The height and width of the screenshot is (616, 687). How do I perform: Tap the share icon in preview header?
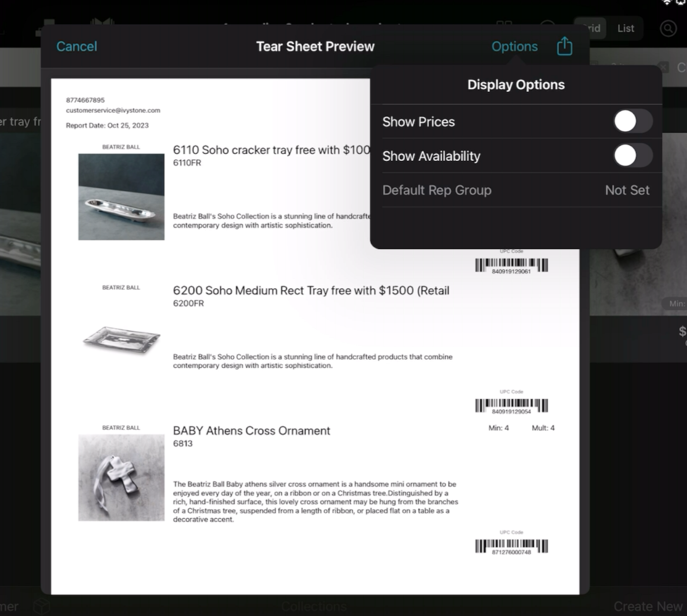pyautogui.click(x=565, y=46)
